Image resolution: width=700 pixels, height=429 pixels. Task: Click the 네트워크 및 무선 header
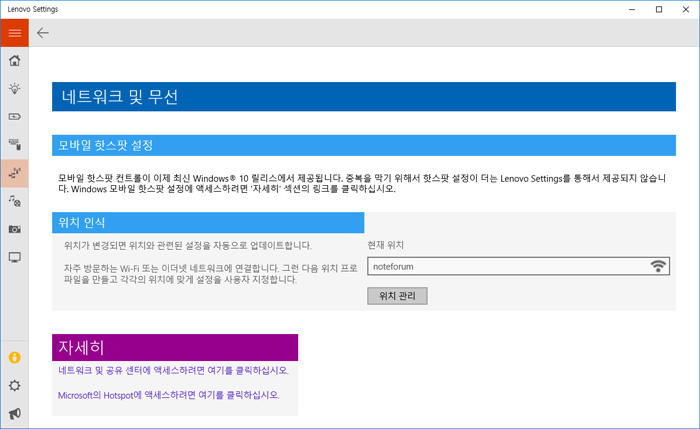coord(364,96)
